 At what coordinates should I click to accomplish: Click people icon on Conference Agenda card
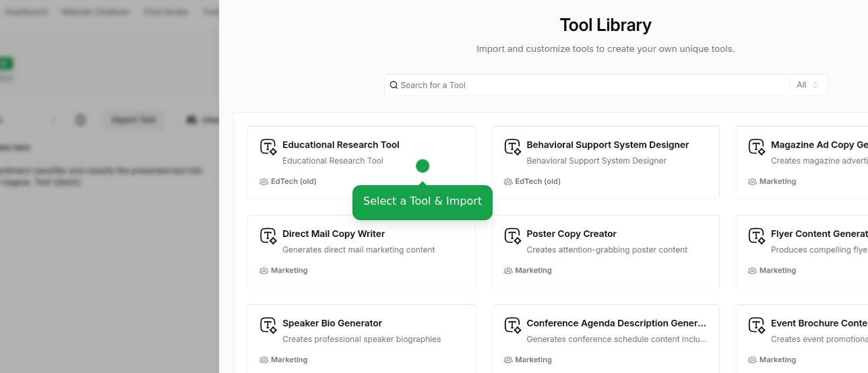tap(508, 360)
